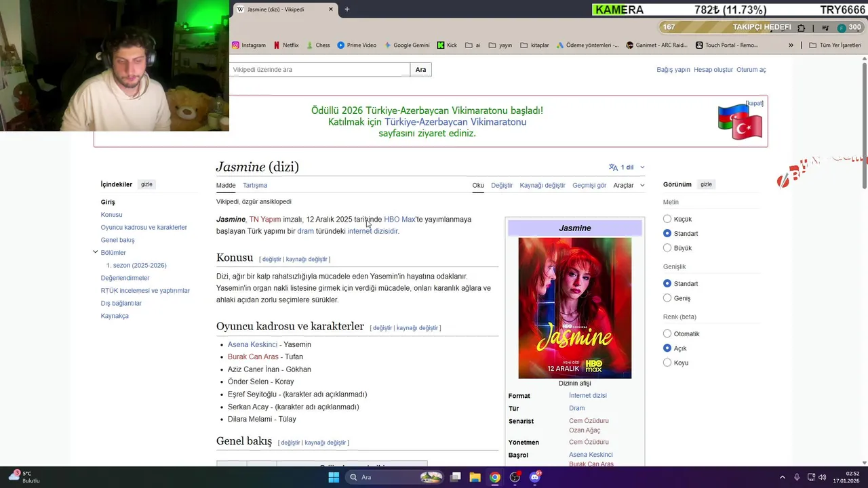
Task: Select Standart width option
Action: point(667,283)
